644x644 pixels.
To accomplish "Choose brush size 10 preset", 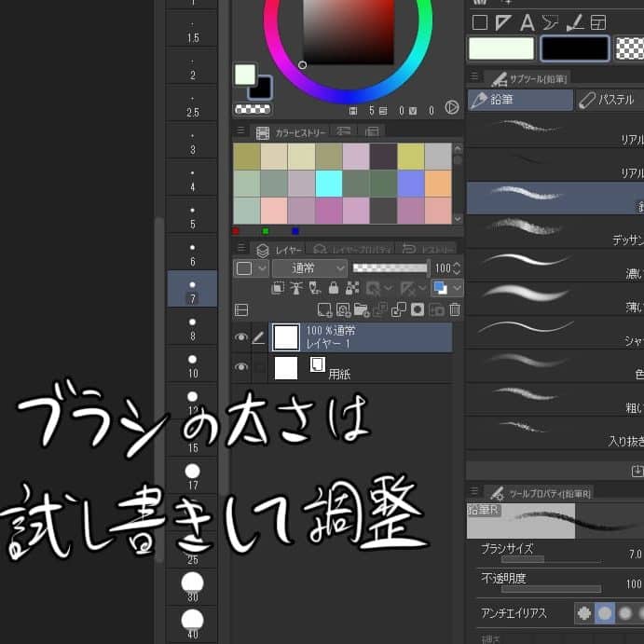I will pos(192,364).
